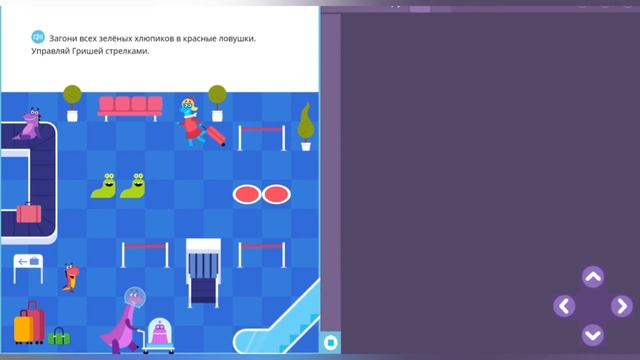Click the green handbag
640x360 pixels.
tap(59, 336)
